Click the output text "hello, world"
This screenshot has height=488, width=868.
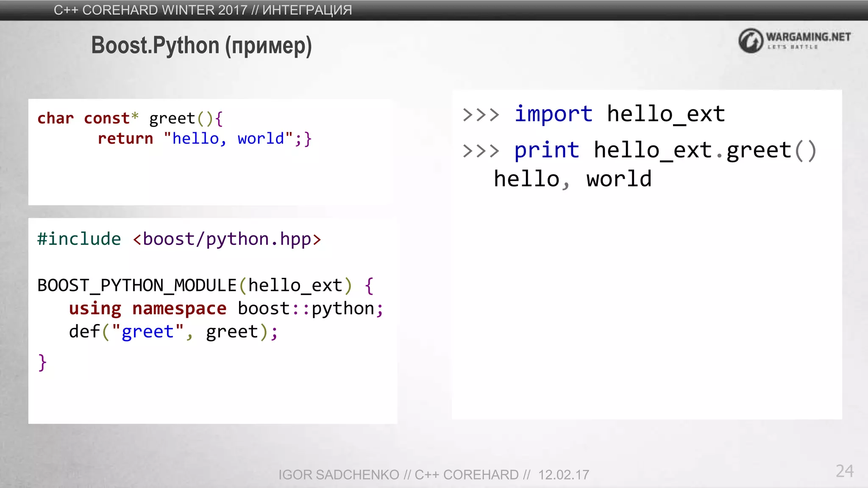tap(573, 179)
